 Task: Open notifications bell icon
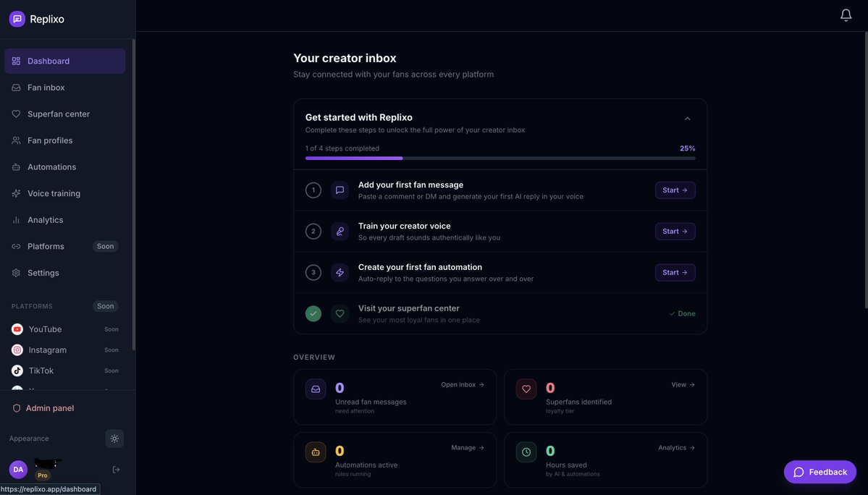pyautogui.click(x=846, y=15)
